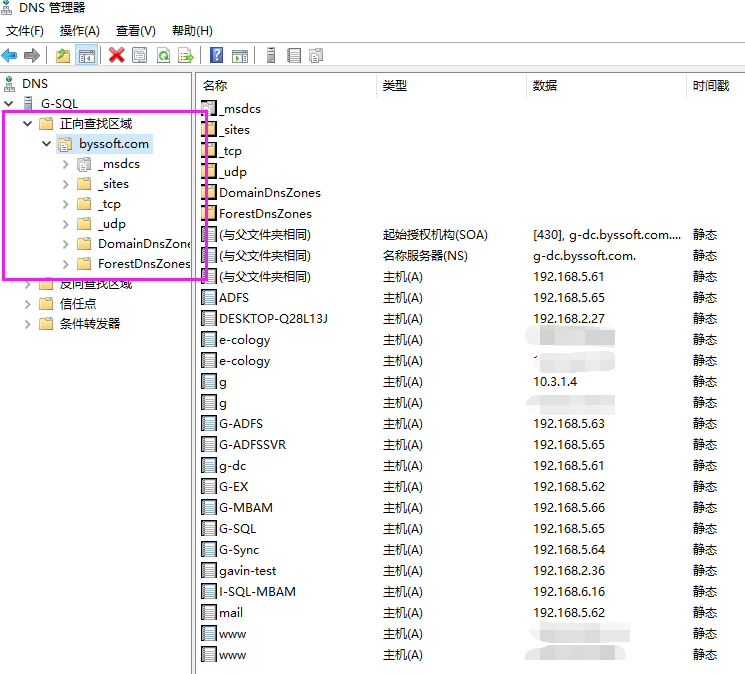Select the _msdcs item in tree
The height and width of the screenshot is (674, 745).
point(119,164)
